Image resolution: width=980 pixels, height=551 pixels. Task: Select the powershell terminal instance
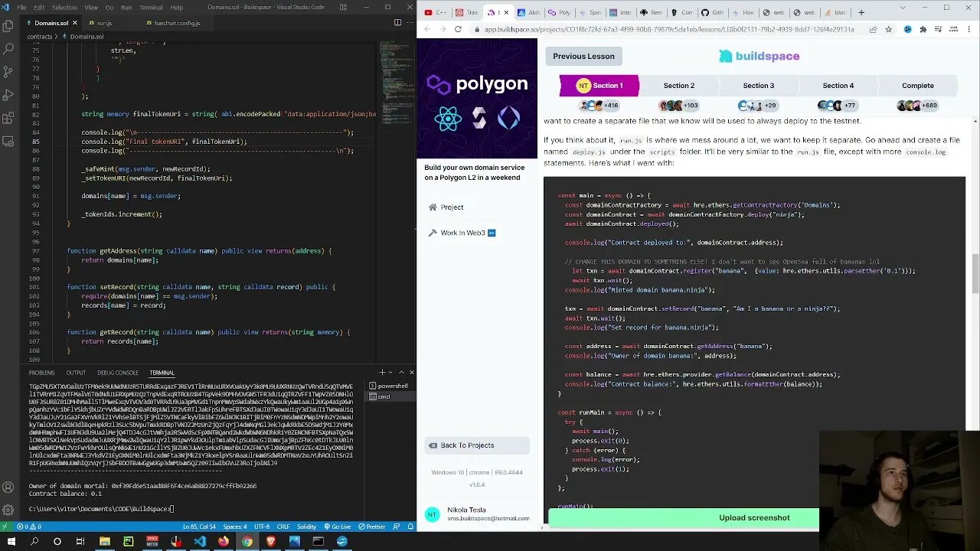click(x=388, y=386)
